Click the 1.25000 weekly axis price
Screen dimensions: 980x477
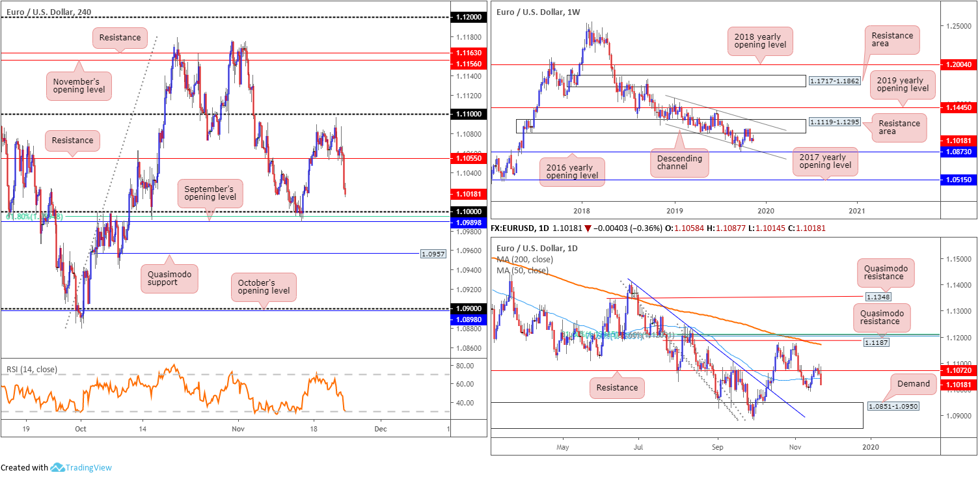[959, 25]
